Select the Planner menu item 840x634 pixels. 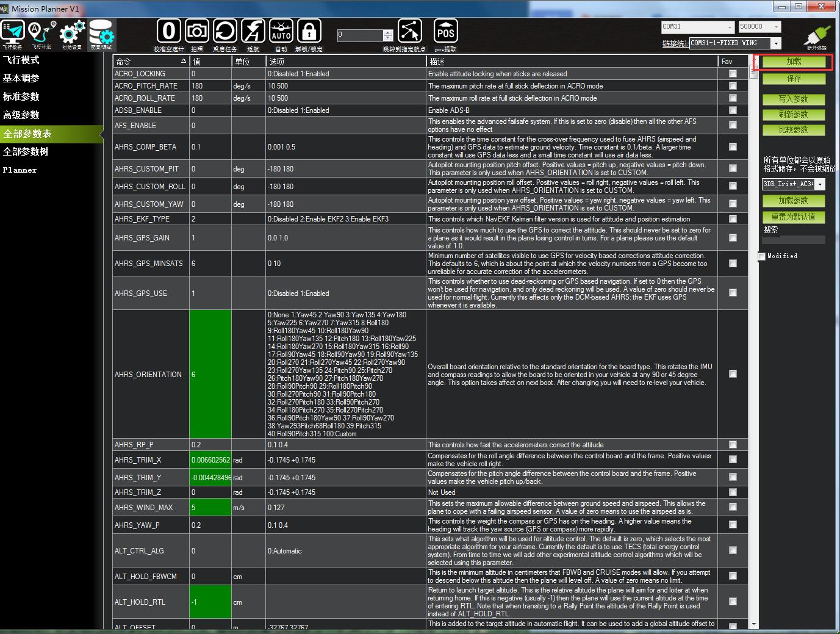click(20, 170)
